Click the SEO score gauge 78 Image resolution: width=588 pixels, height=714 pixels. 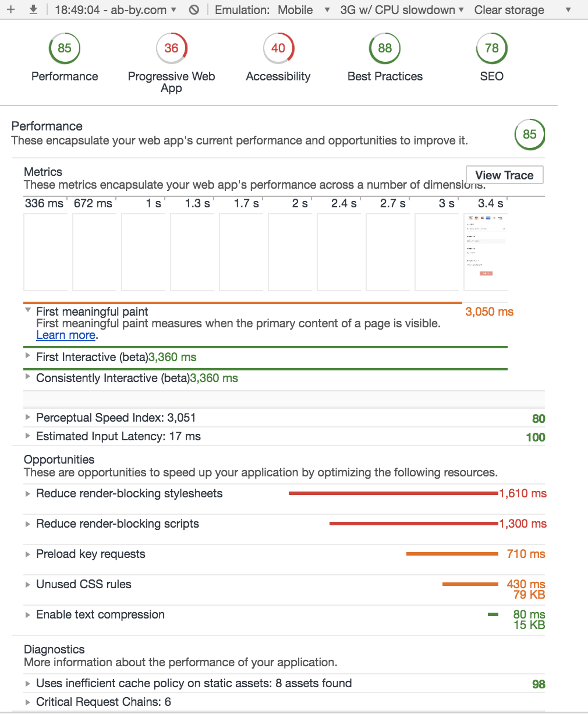click(491, 48)
